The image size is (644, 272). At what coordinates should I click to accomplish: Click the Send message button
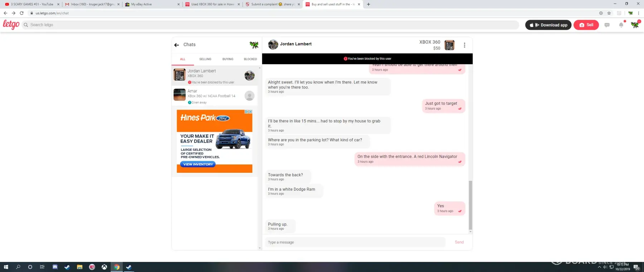459,242
